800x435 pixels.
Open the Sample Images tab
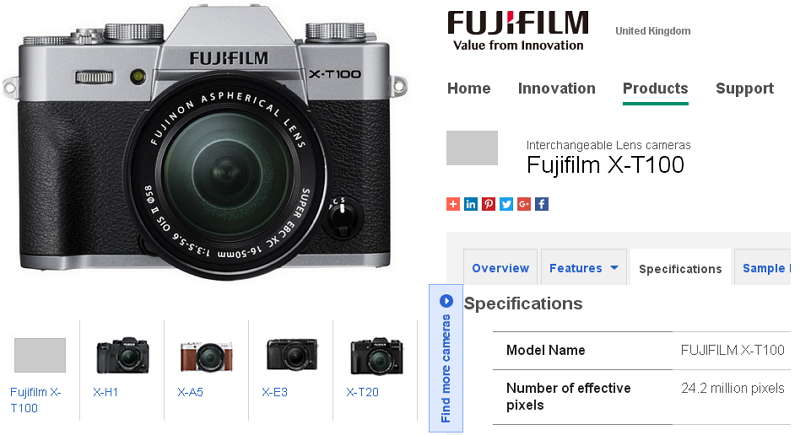pyautogui.click(x=764, y=268)
